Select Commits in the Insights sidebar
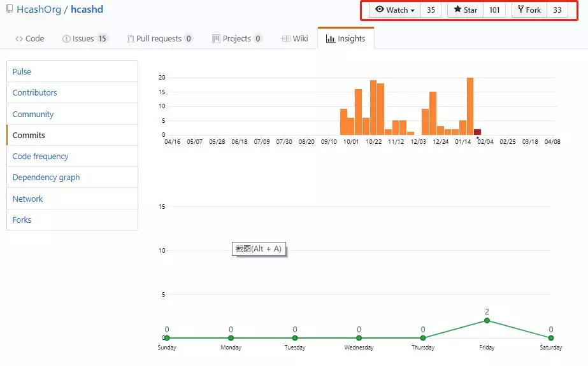Image resolution: width=588 pixels, height=366 pixels. pos(72,135)
